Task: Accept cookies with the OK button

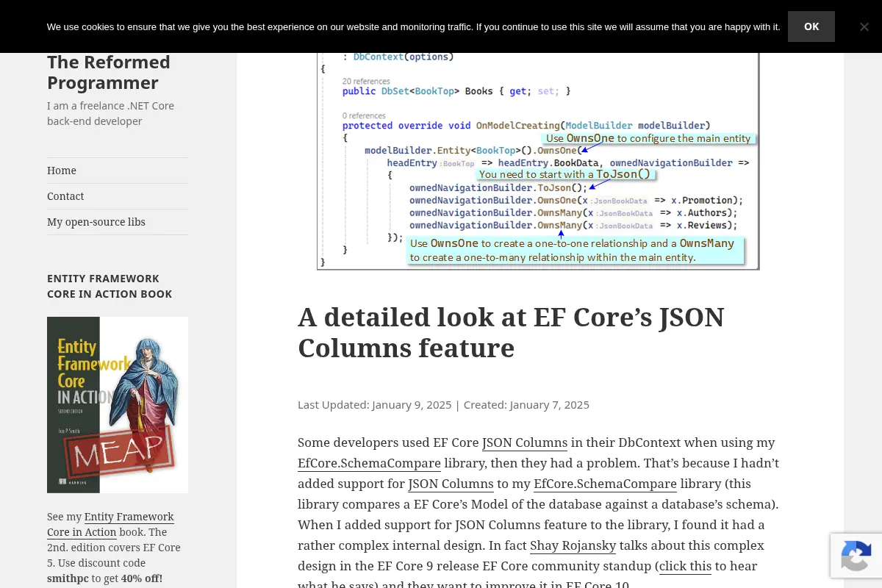Action: point(811,26)
